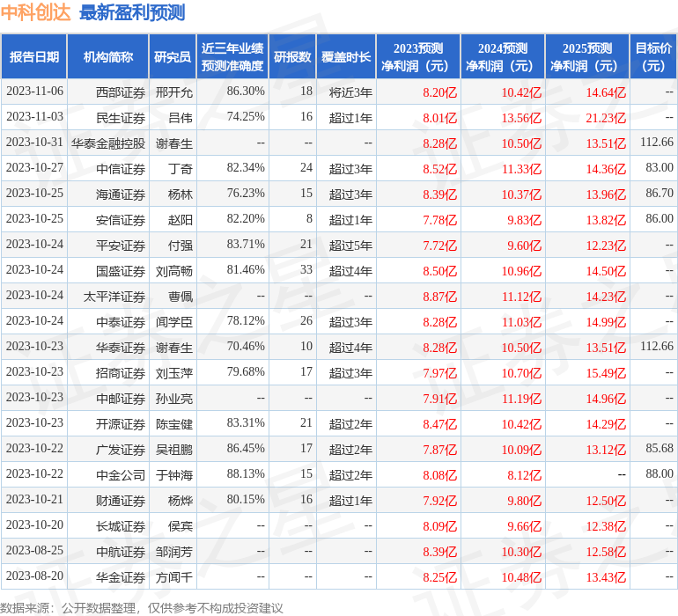The height and width of the screenshot is (616, 678).
Task: Select the 机构简称 column header
Action: tap(108, 56)
